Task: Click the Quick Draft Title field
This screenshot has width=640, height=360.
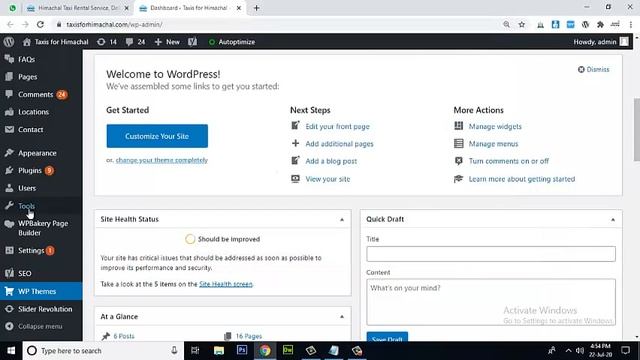Action: [491, 254]
